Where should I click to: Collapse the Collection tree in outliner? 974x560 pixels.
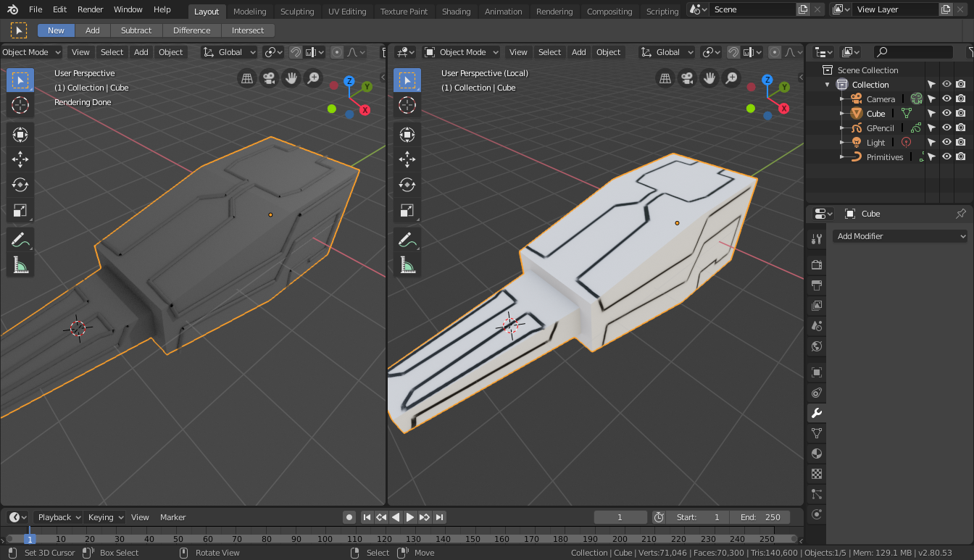tap(828, 85)
